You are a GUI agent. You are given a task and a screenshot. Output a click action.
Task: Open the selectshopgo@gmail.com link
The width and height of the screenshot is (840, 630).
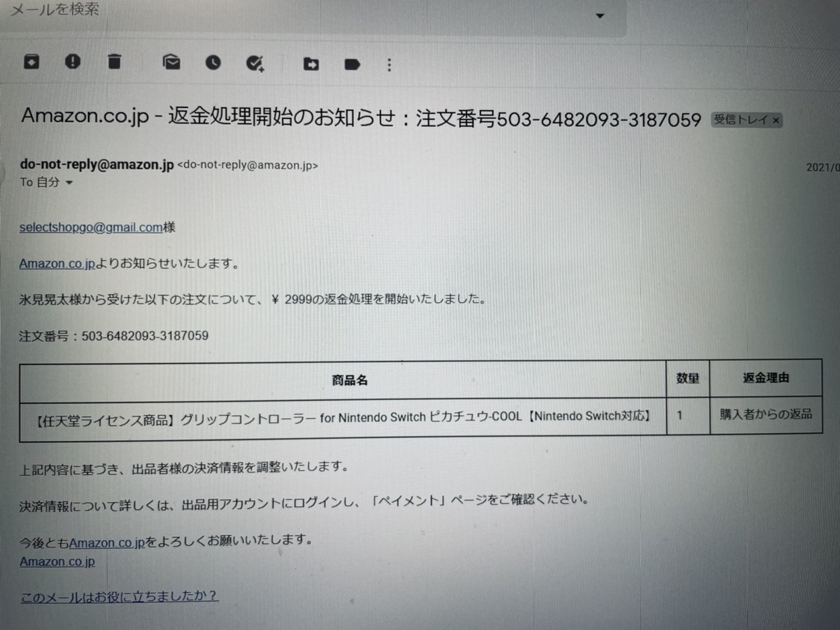(x=91, y=227)
